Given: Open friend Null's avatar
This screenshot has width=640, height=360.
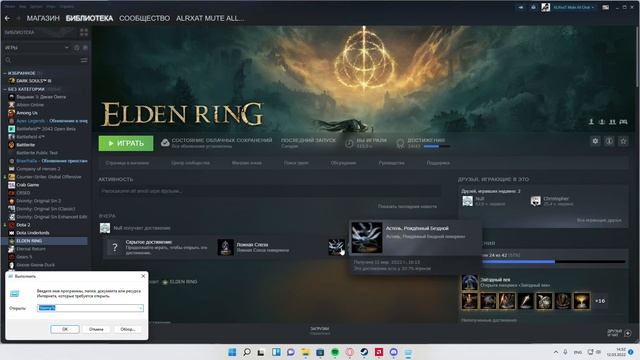Looking at the screenshot, I should 467,201.
